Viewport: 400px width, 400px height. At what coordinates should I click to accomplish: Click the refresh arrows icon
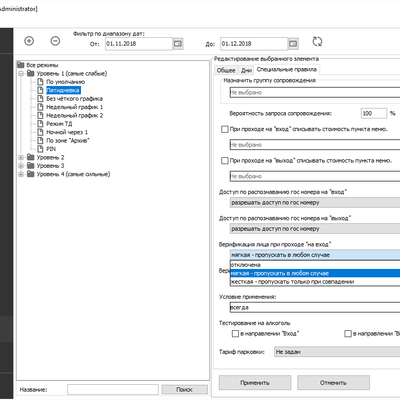[x=317, y=42]
